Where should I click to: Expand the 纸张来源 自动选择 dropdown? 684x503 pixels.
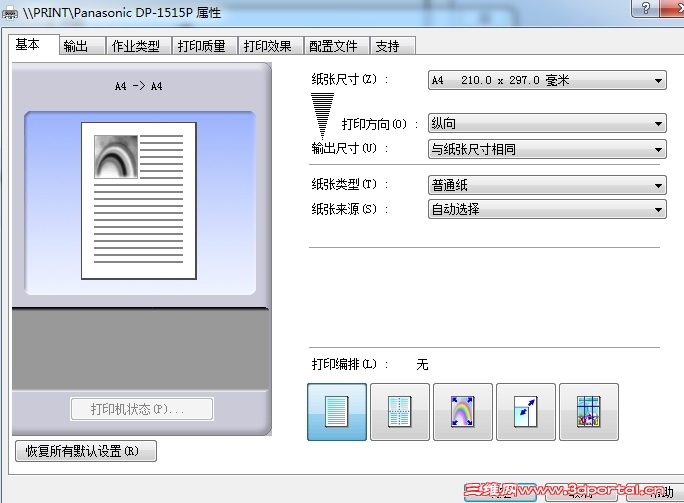[x=547, y=209]
